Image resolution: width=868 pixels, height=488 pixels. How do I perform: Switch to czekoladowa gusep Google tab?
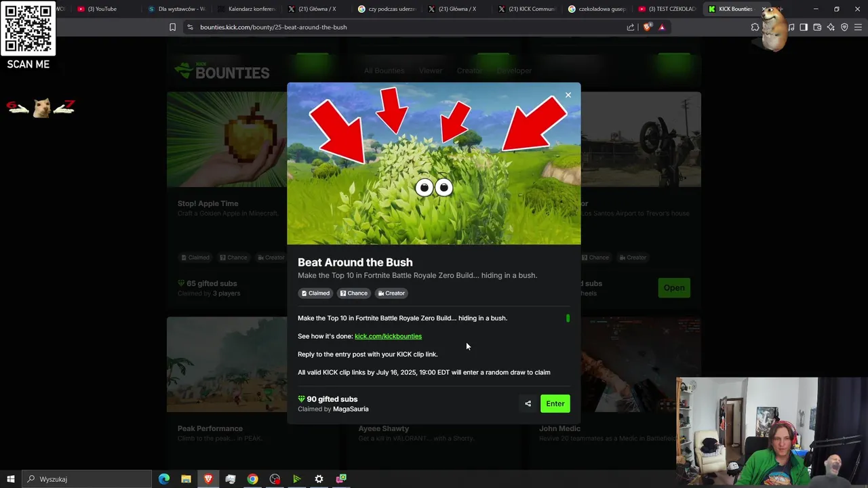pyautogui.click(x=597, y=9)
